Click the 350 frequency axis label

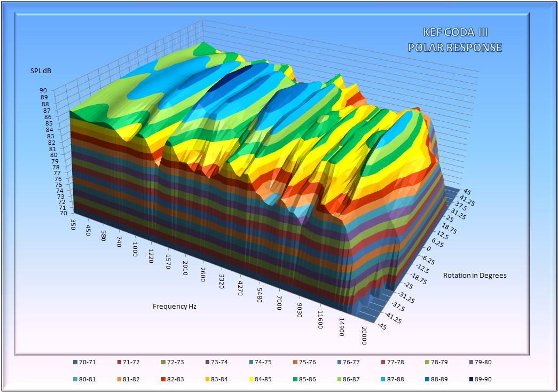pyautogui.click(x=73, y=224)
